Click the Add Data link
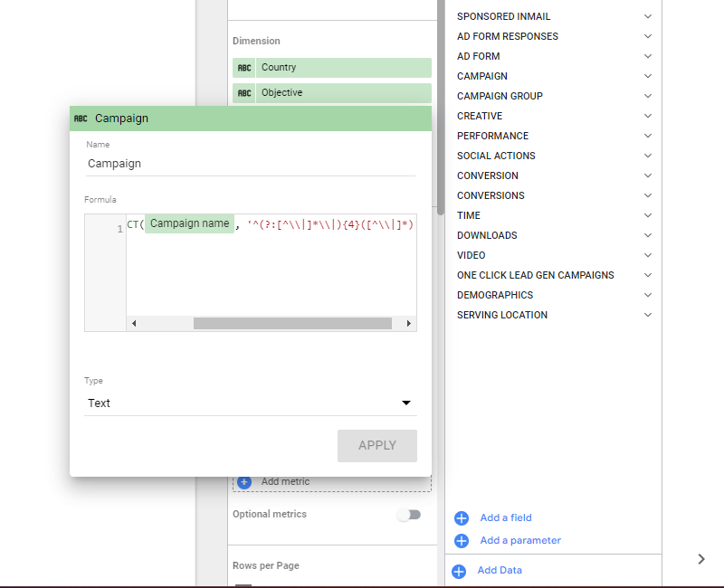Screen dimensions: 724x588 pyautogui.click(x=499, y=571)
